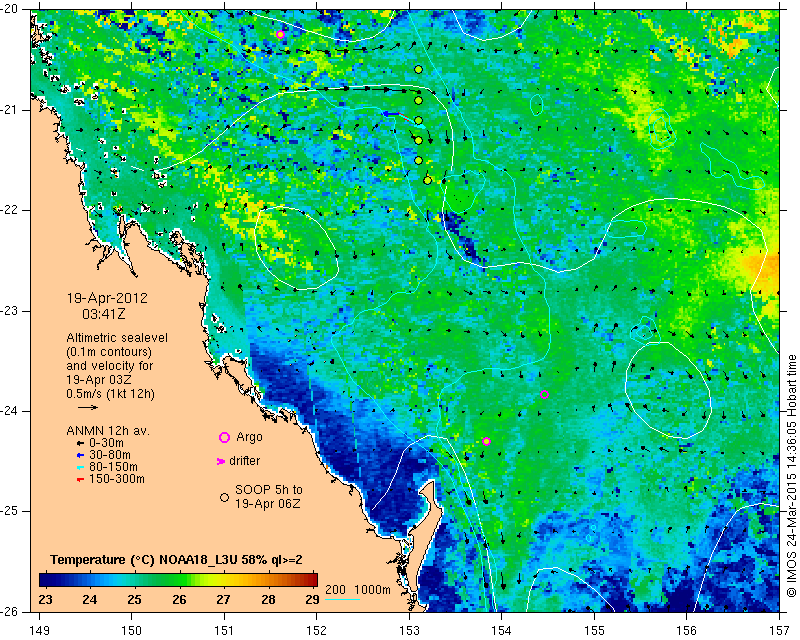
Task: Click the longitude axis label 157
Action: tap(780, 631)
